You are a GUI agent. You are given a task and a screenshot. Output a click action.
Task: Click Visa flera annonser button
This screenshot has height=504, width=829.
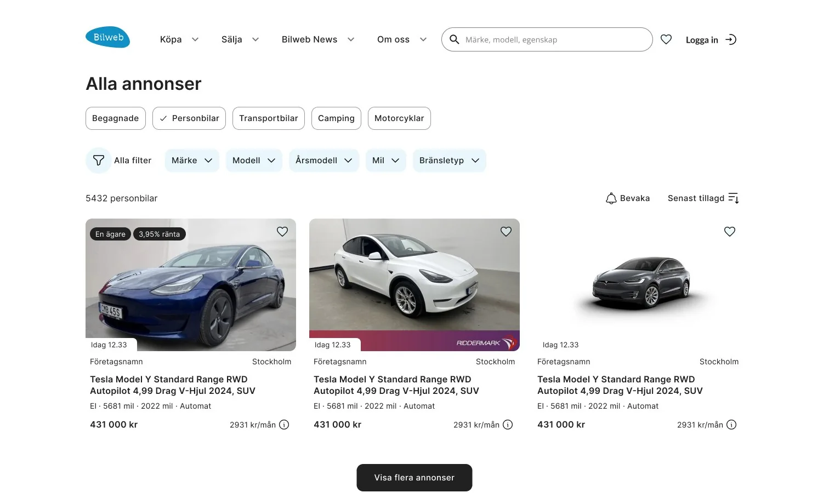click(x=414, y=478)
